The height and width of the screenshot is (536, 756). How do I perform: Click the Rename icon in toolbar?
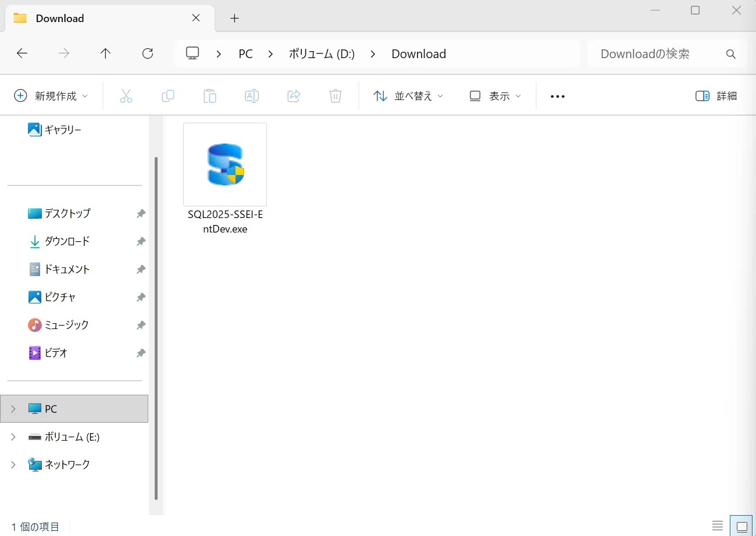(252, 96)
